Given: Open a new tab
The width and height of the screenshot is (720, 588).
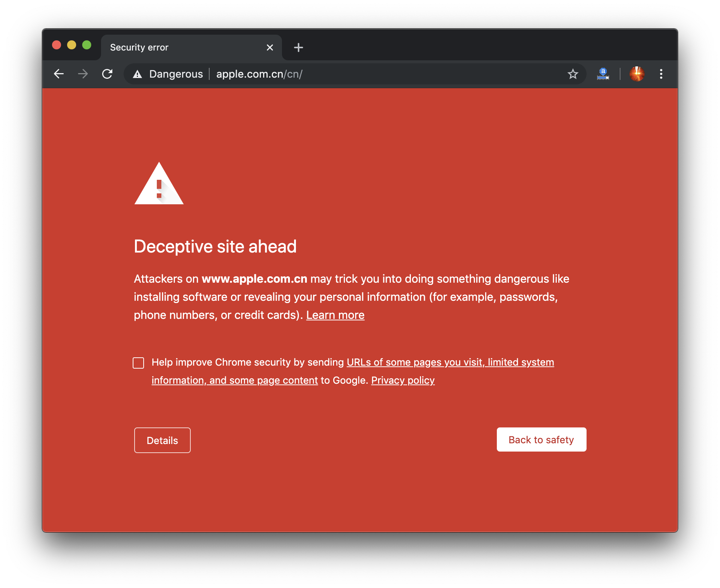Looking at the screenshot, I should coord(298,47).
